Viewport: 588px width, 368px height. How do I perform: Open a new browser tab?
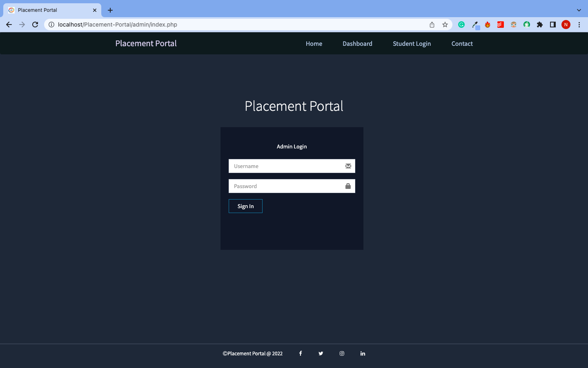coord(110,10)
